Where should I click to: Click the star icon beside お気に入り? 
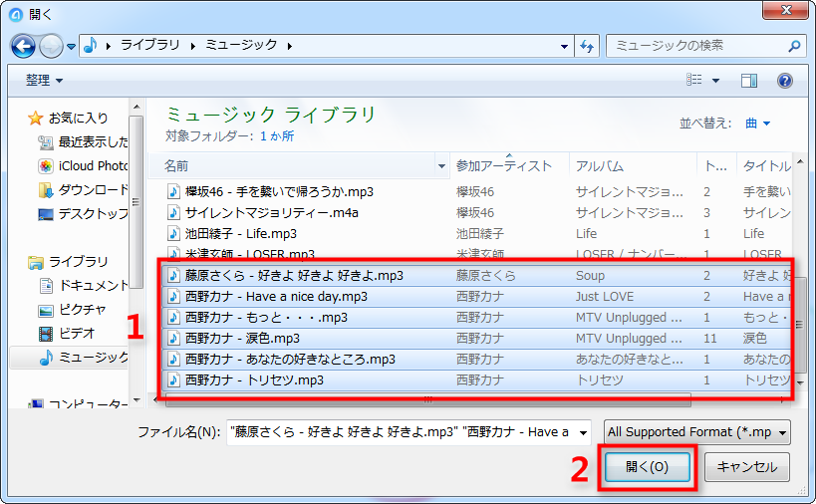coord(36,119)
